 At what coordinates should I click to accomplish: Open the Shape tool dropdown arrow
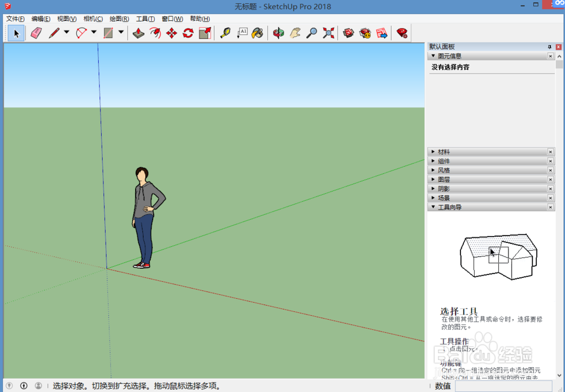(121, 32)
